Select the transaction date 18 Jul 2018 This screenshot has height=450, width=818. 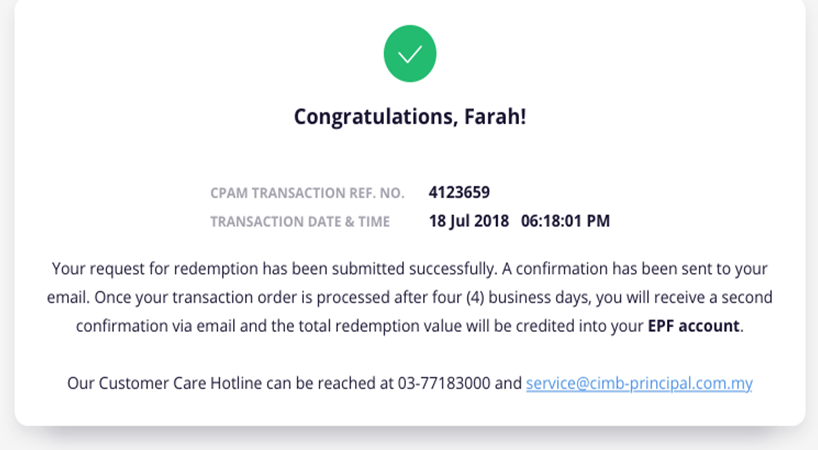(x=468, y=221)
